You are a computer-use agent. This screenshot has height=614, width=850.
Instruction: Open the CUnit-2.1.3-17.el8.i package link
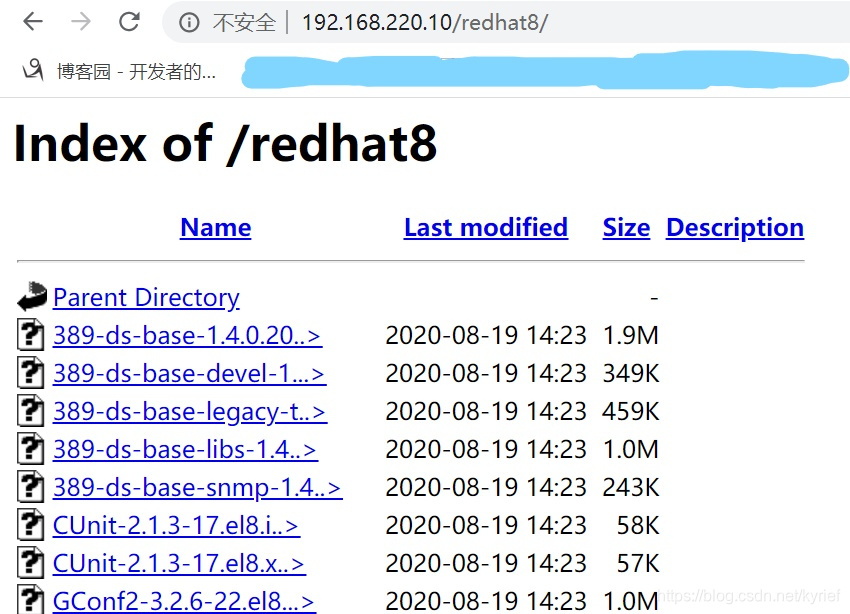177,525
